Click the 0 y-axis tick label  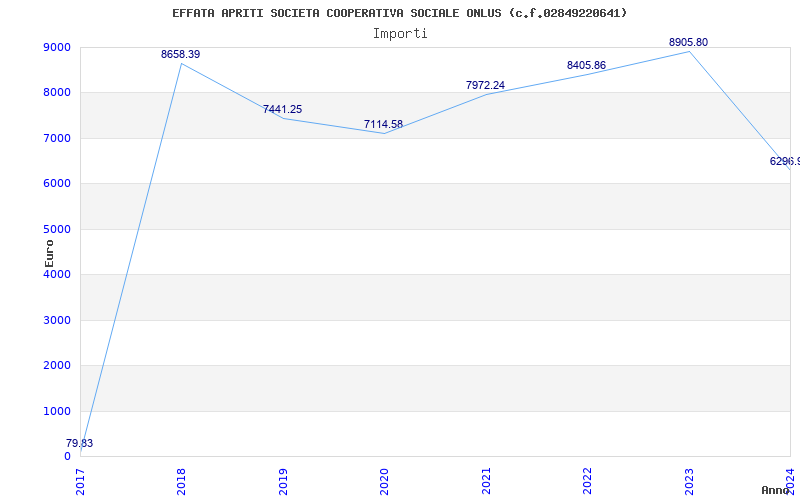pyautogui.click(x=67, y=457)
